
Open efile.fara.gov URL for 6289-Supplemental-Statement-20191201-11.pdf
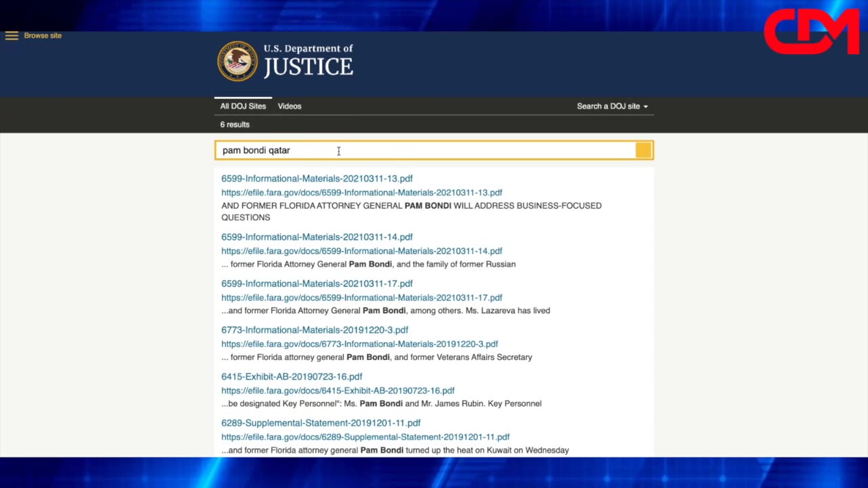pos(366,437)
